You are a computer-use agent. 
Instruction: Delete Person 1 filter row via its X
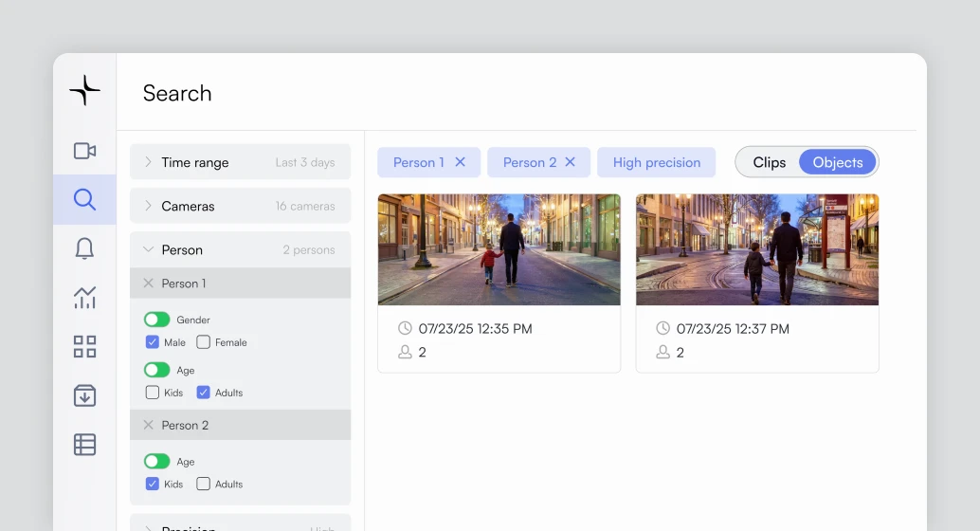coord(148,284)
